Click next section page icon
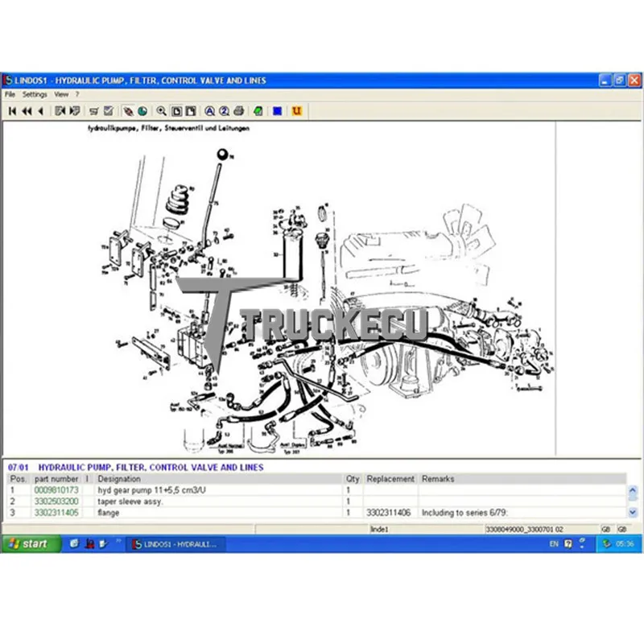The width and height of the screenshot is (644, 644). click(75, 111)
